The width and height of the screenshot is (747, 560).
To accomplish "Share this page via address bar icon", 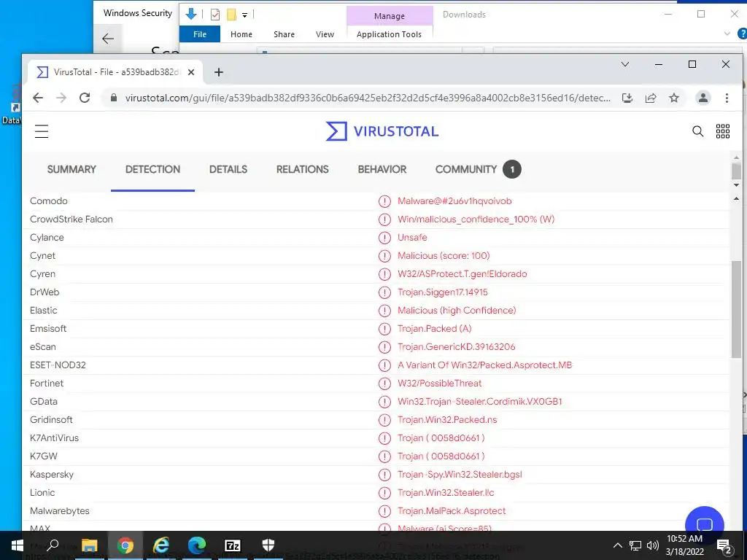I will (650, 98).
